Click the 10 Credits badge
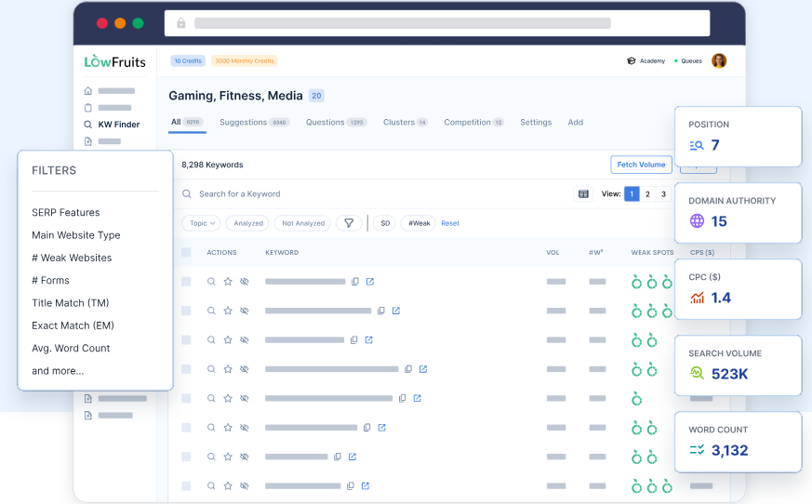 click(188, 60)
